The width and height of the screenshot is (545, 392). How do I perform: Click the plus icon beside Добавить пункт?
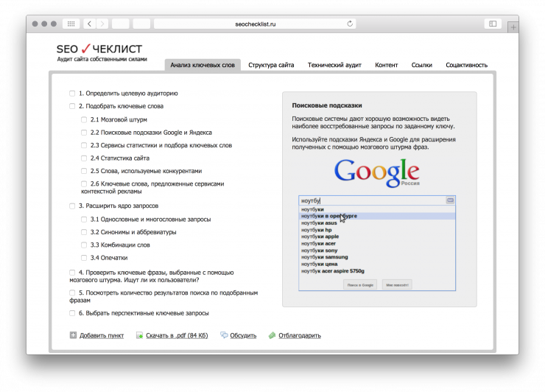(x=73, y=335)
